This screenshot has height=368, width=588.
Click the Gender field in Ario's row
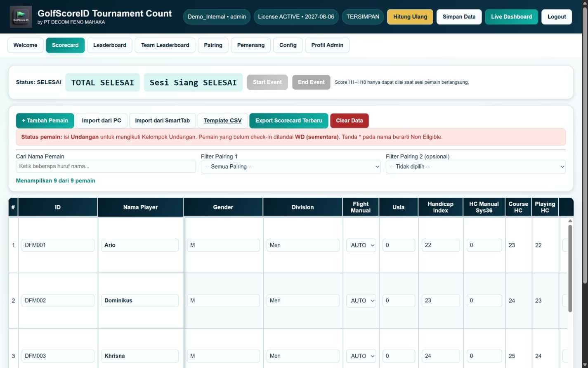coord(223,245)
